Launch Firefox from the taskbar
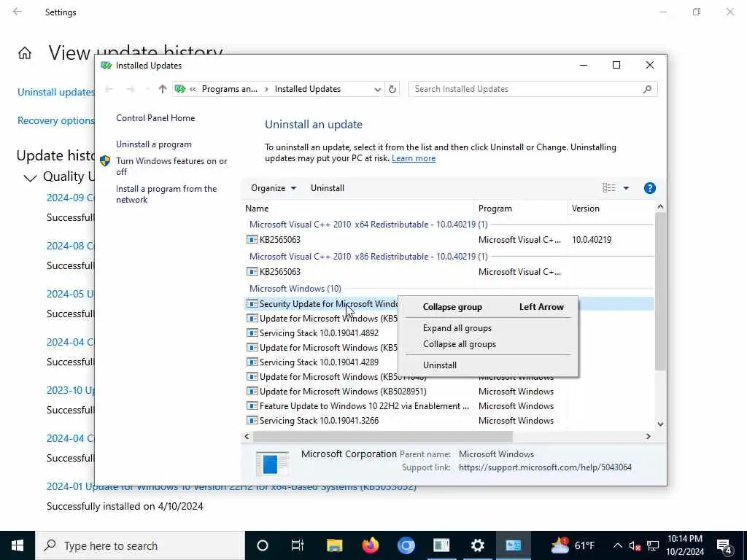Viewport: 747px width, 560px height. click(x=370, y=545)
